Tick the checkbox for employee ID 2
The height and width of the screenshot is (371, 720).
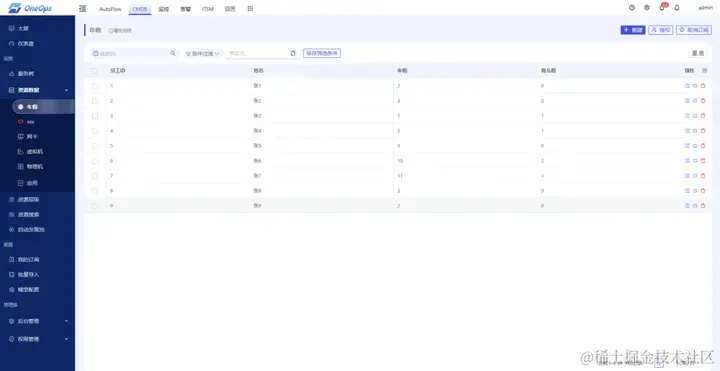95,101
